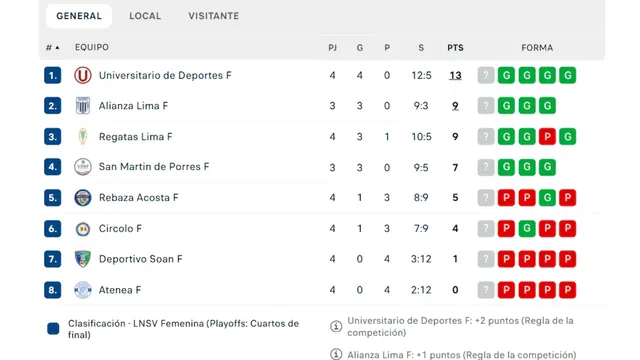Click Regatas Lima F red P form badge

[x=547, y=136]
